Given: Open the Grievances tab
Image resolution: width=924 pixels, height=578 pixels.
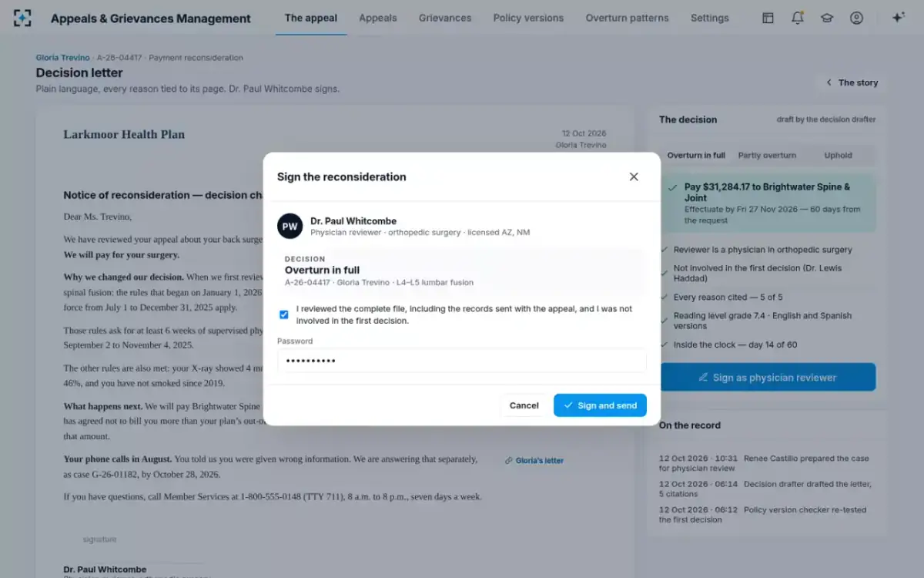Looking at the screenshot, I should (445, 18).
